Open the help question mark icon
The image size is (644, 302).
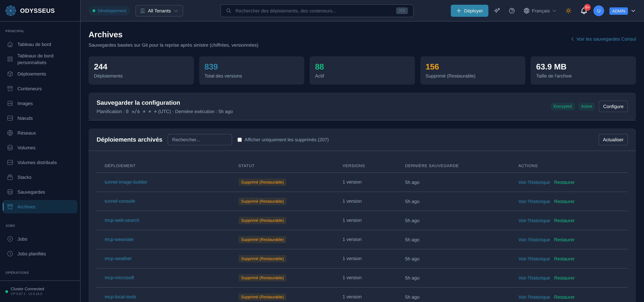tap(512, 11)
